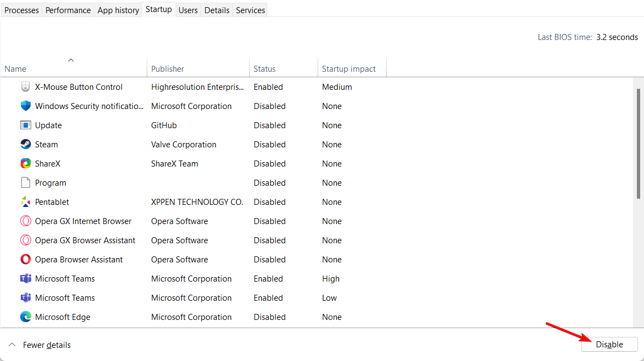Sort by the Publisher column header
644x361 pixels.
[198, 68]
